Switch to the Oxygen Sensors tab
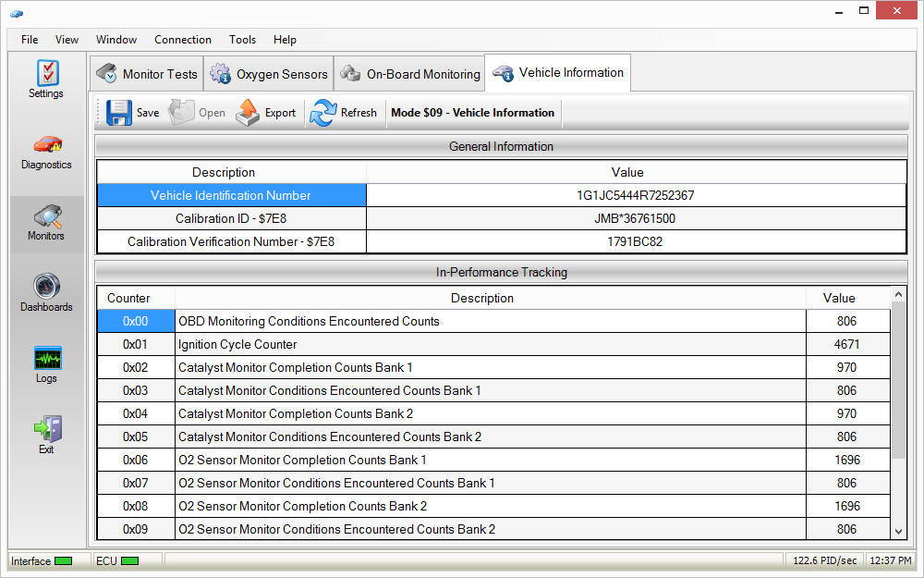 (x=269, y=74)
